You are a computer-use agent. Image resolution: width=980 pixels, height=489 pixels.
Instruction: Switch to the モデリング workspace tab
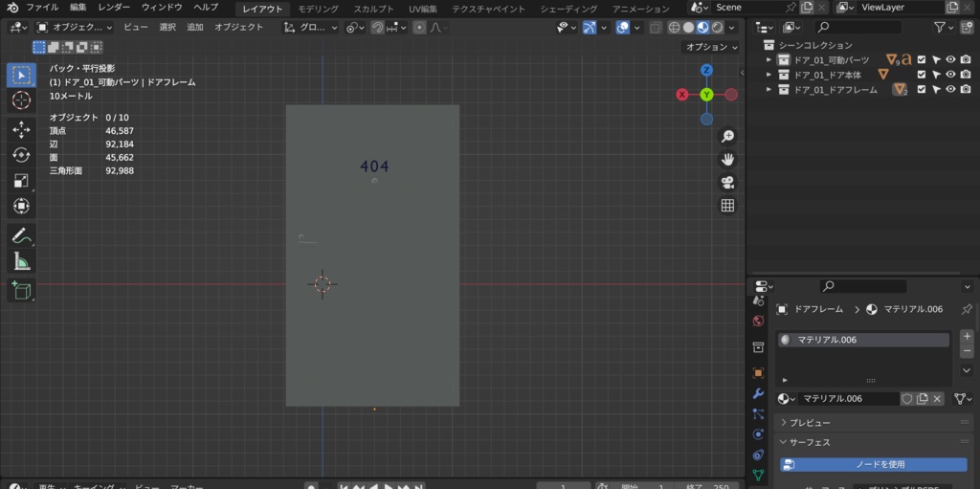tap(319, 8)
